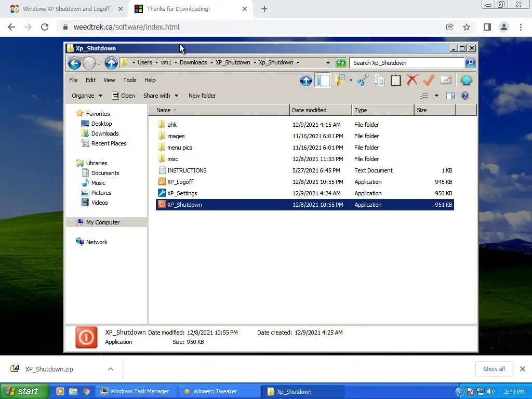
Task: Open Videos library
Action: (99, 203)
